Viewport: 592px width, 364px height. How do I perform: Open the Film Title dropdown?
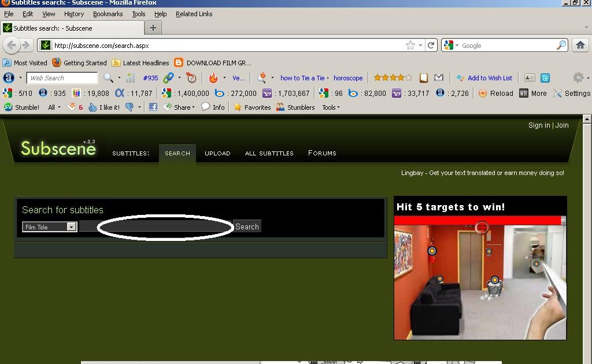coord(50,226)
